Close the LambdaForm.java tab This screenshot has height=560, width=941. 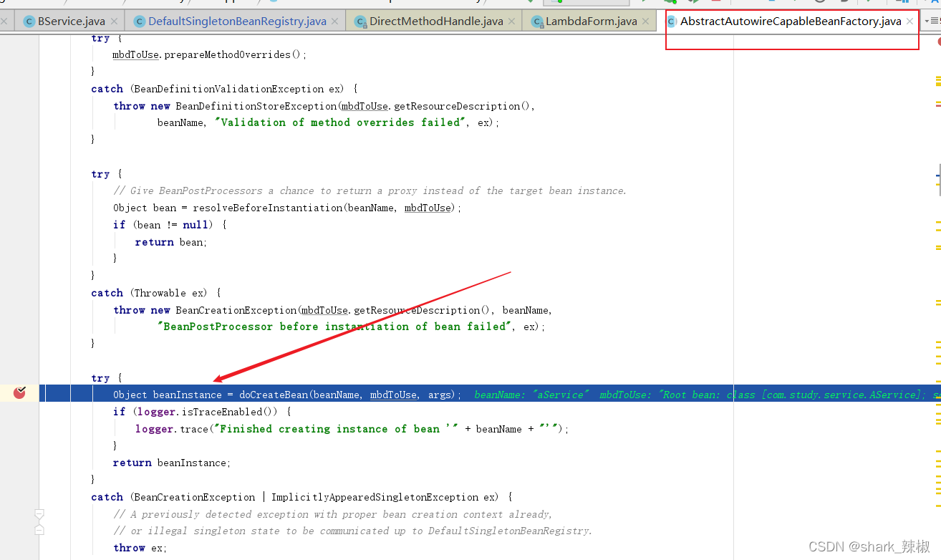[x=645, y=21]
